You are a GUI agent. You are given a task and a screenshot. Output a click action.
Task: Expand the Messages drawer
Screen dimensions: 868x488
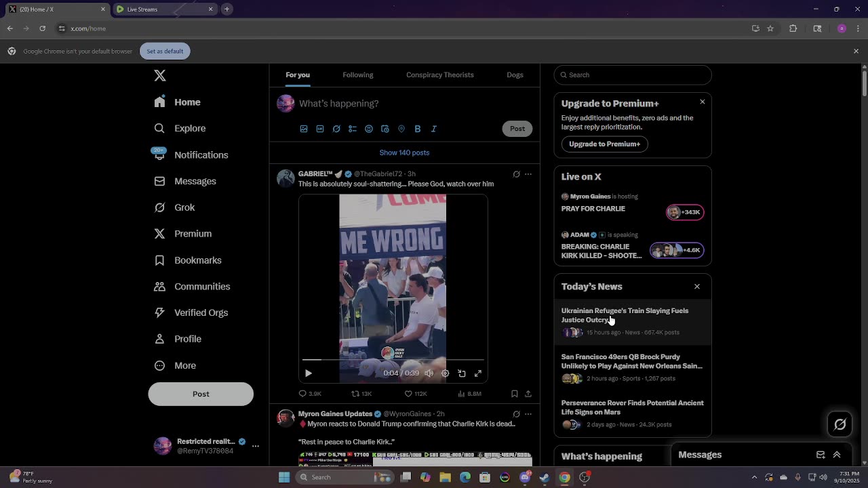[x=837, y=455]
